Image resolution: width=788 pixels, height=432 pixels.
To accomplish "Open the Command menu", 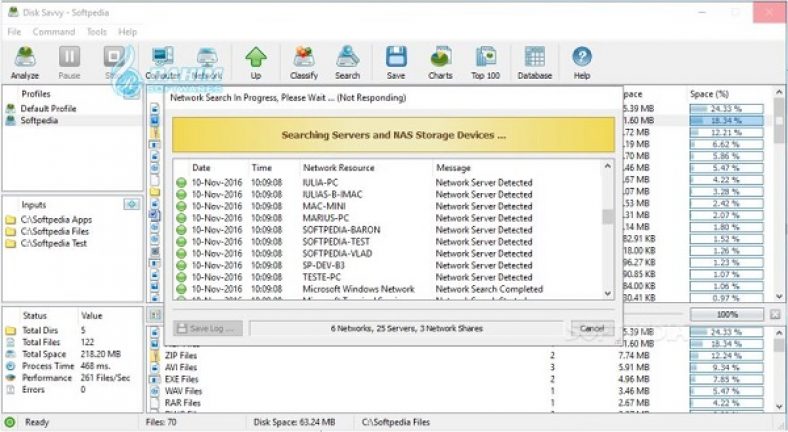I will pyautogui.click(x=54, y=32).
